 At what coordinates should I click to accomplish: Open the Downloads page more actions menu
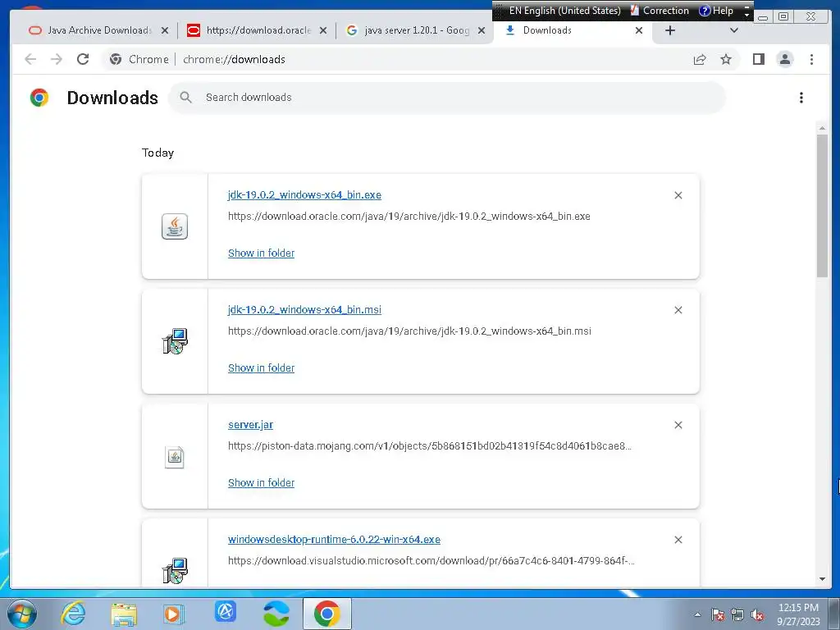tap(801, 98)
